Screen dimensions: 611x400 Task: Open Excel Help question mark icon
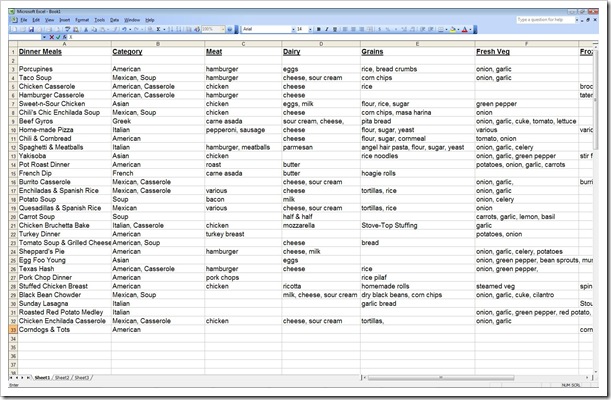[x=230, y=29]
